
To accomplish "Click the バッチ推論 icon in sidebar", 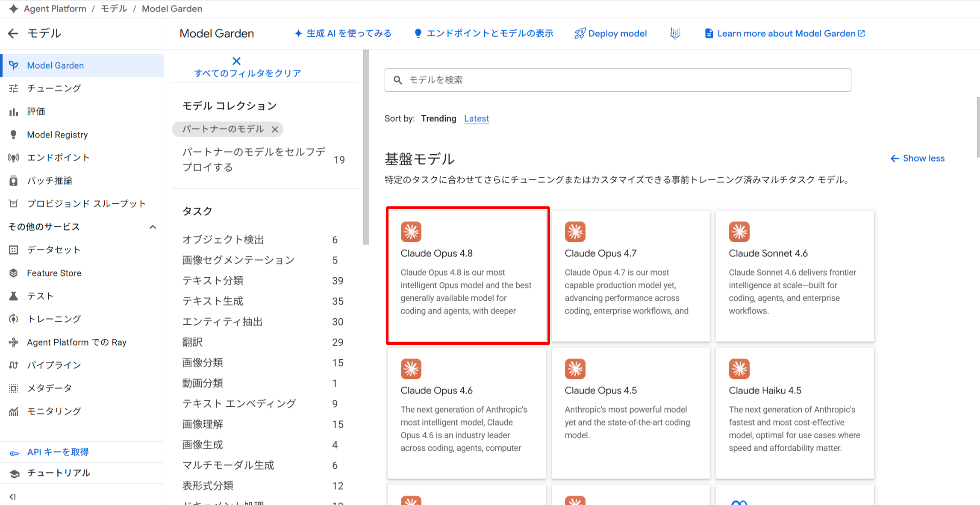I will (14, 181).
